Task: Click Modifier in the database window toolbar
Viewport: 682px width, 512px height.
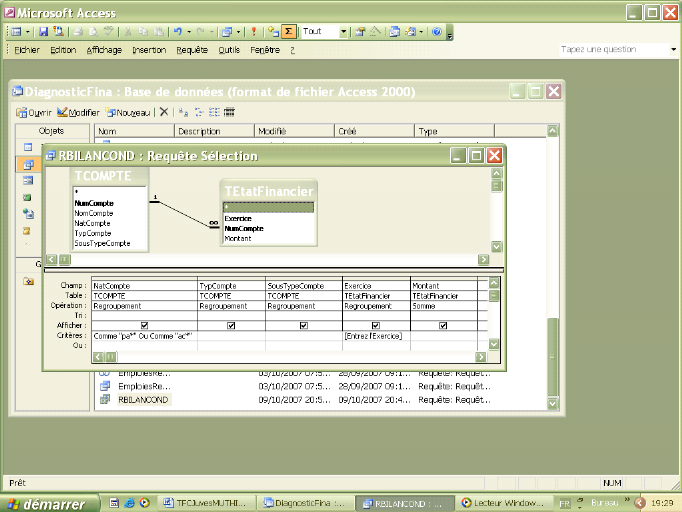Action: 78,112
